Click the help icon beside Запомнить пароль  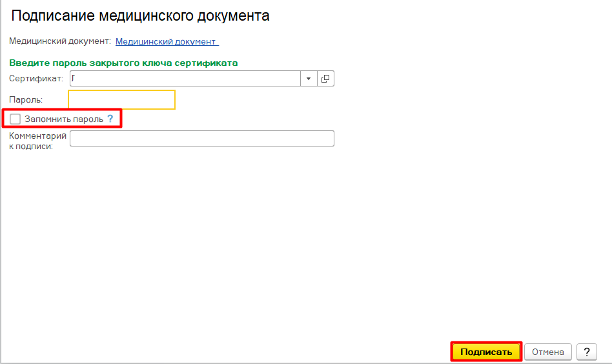pyautogui.click(x=110, y=119)
